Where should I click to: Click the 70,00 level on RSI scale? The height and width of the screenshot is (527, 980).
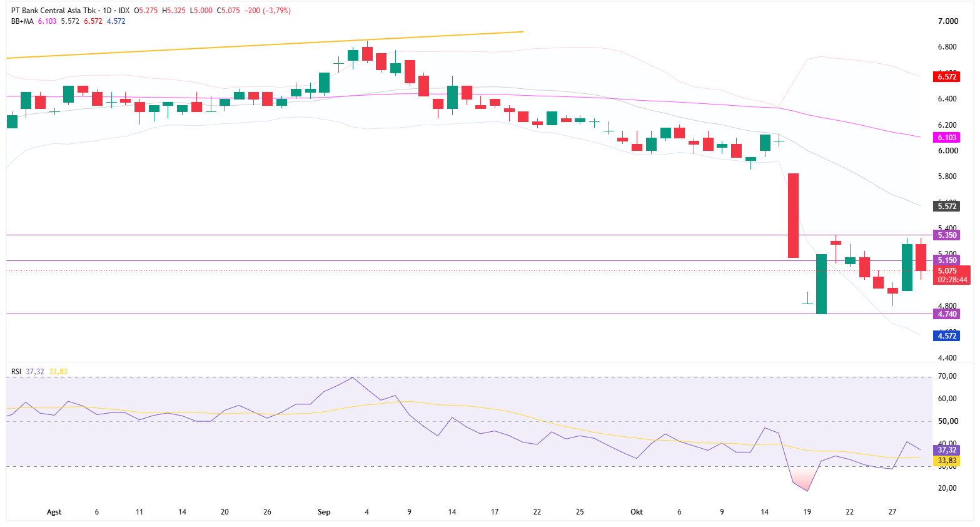pyautogui.click(x=948, y=376)
